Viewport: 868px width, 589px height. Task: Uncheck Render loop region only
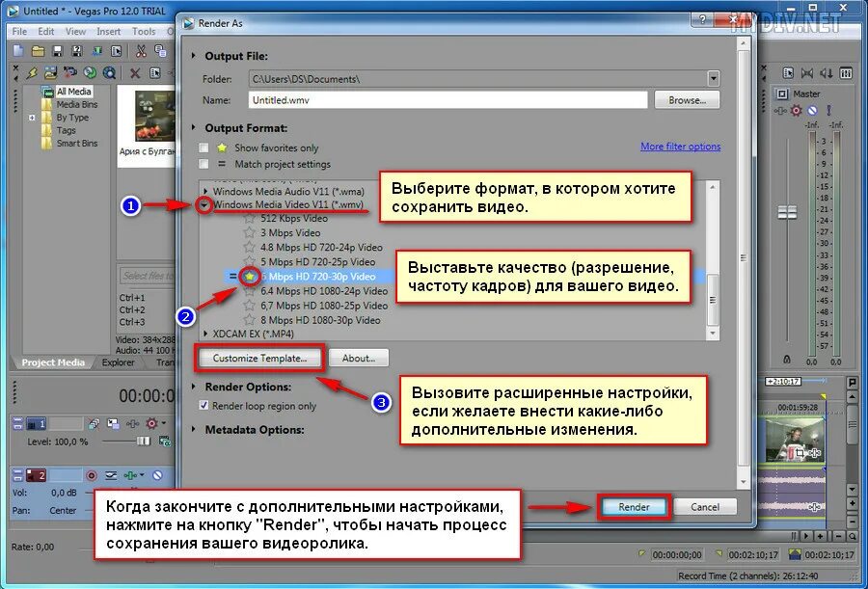tap(203, 406)
